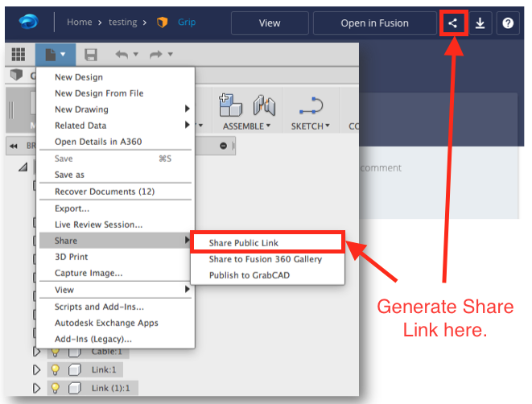This screenshot has width=532, height=404.
Task: Click the Link (1):1 component box icon
Action: pos(75,388)
